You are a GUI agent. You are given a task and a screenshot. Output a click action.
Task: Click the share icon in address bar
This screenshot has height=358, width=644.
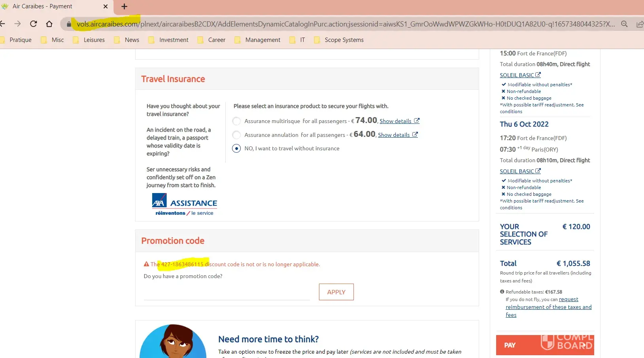click(x=639, y=24)
